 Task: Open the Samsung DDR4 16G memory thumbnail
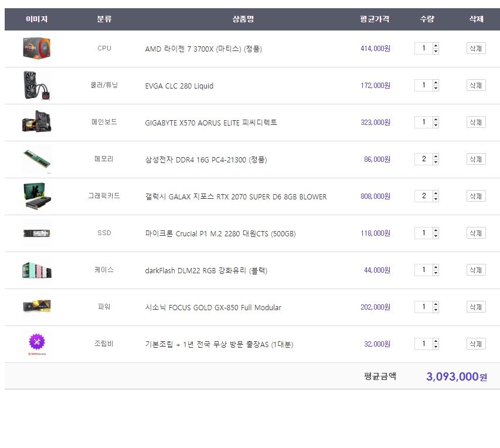(x=37, y=159)
